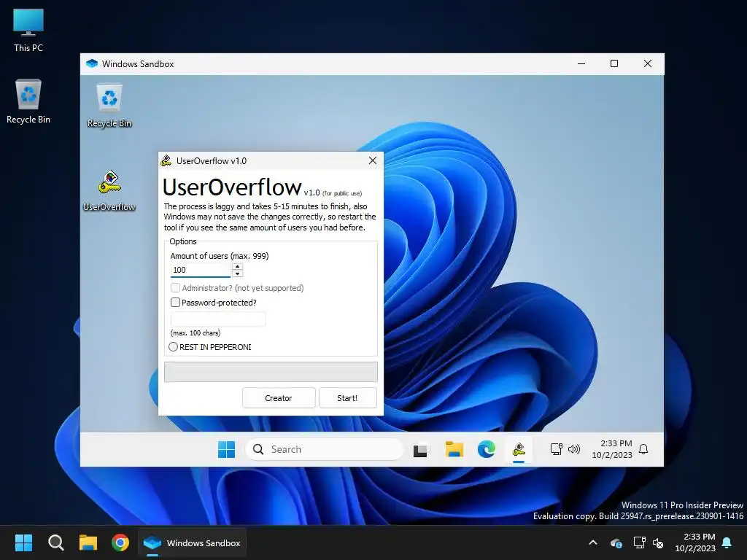
Task: Click the empty progress bar
Action: click(271, 372)
